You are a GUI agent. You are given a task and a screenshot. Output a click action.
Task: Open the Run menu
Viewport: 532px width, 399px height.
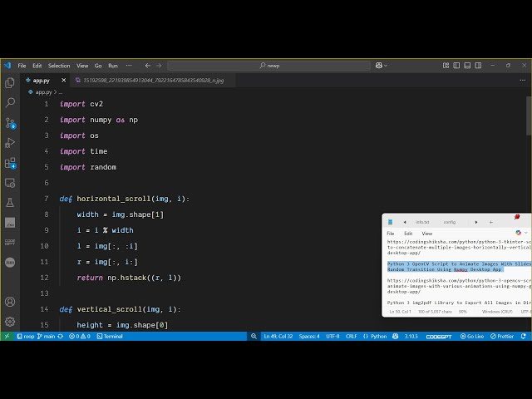pos(113,66)
